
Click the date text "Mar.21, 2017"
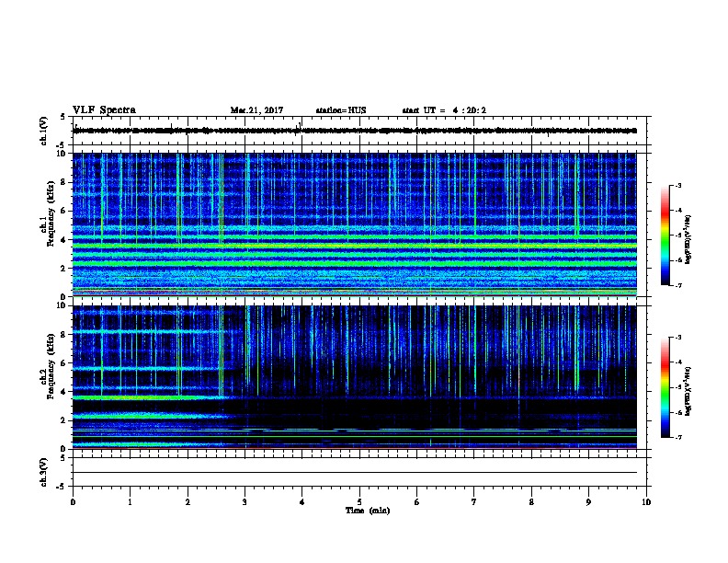pyautogui.click(x=256, y=110)
